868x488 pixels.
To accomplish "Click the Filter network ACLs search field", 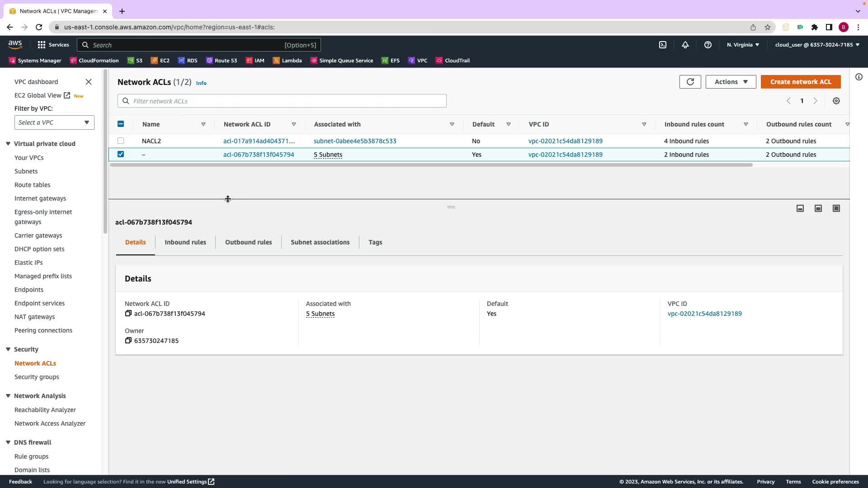I will click(x=282, y=101).
